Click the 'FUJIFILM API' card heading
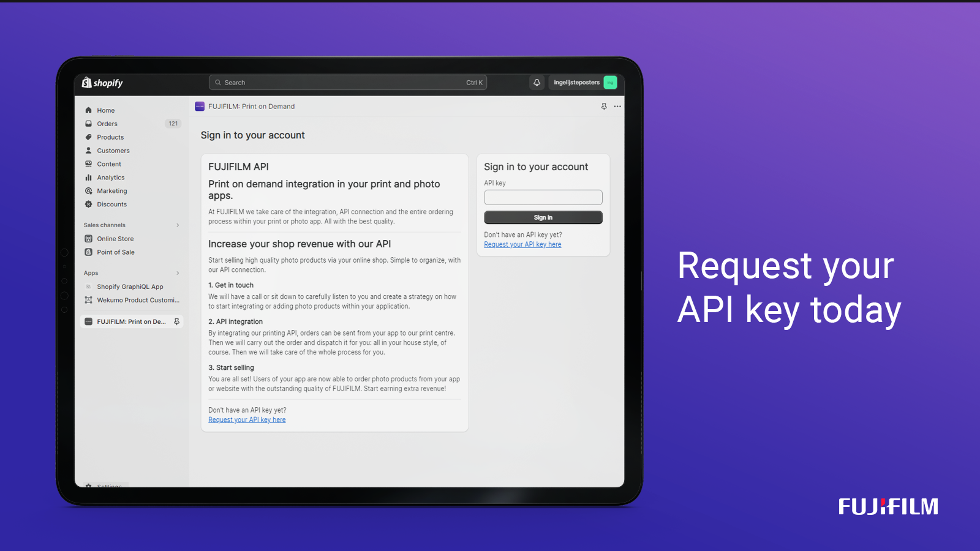Image resolution: width=980 pixels, height=551 pixels. coord(238,167)
